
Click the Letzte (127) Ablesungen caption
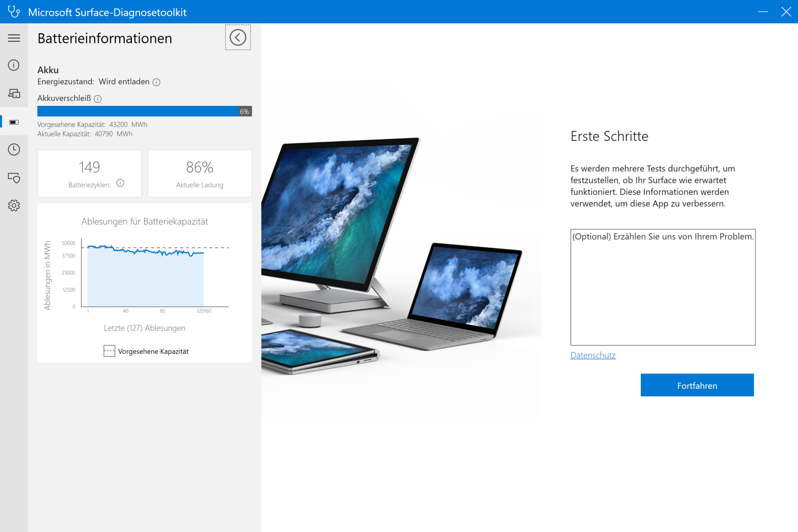(x=145, y=328)
